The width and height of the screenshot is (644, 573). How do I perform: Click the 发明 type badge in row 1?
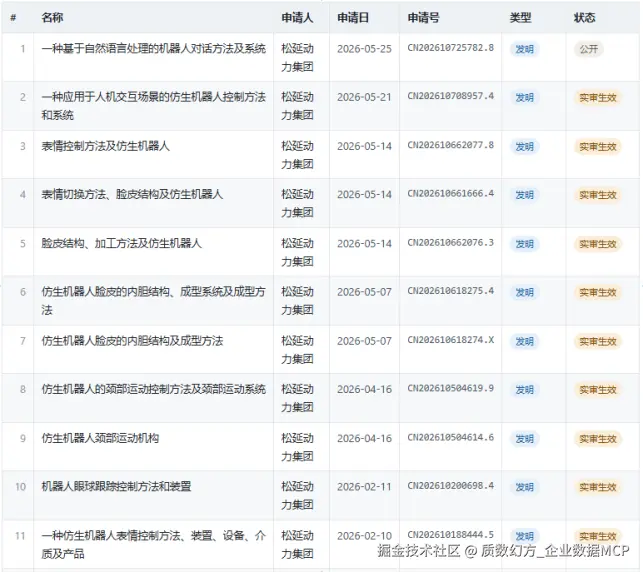pyautogui.click(x=524, y=49)
